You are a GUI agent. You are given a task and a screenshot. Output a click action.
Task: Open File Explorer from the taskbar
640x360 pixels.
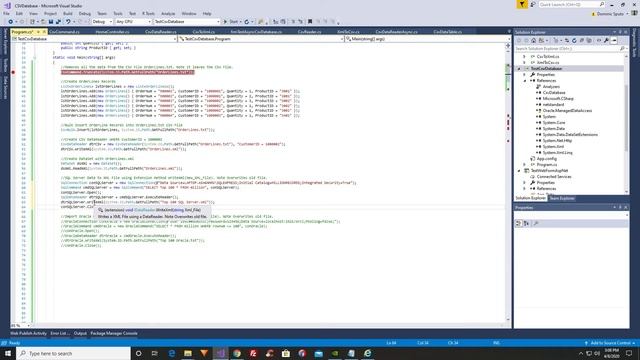pyautogui.click(x=188, y=353)
